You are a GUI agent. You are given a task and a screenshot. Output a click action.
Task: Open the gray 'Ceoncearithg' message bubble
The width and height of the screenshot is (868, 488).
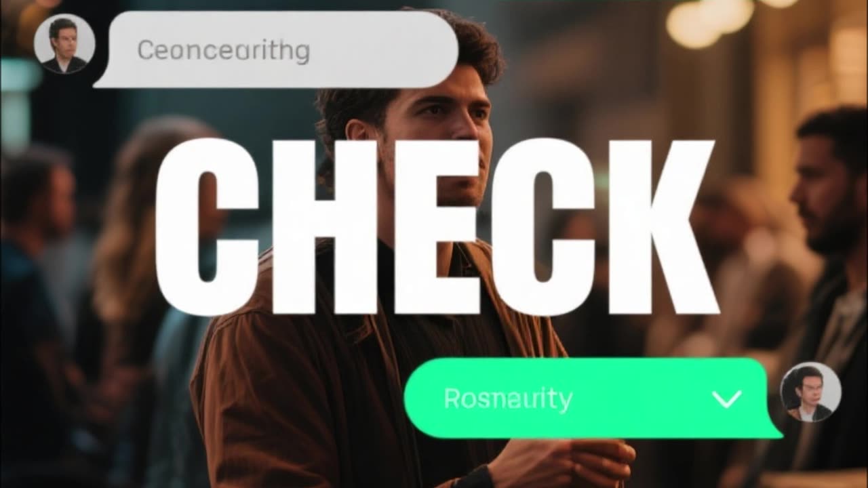coord(277,49)
